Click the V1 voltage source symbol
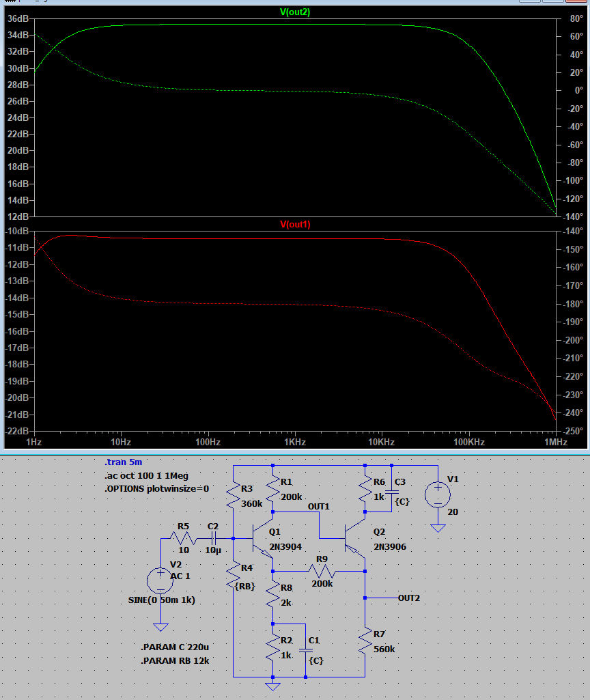 [x=438, y=494]
